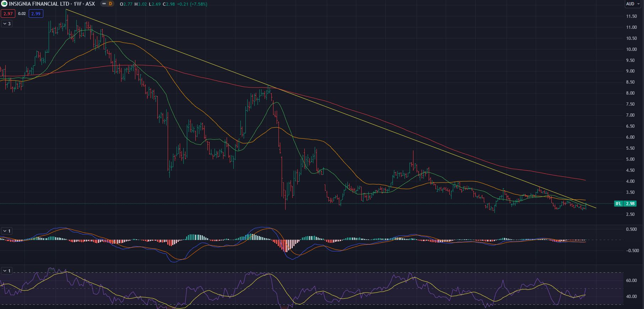Click the IFL 2.98 price label
The image size is (644, 309).
click(x=625, y=204)
